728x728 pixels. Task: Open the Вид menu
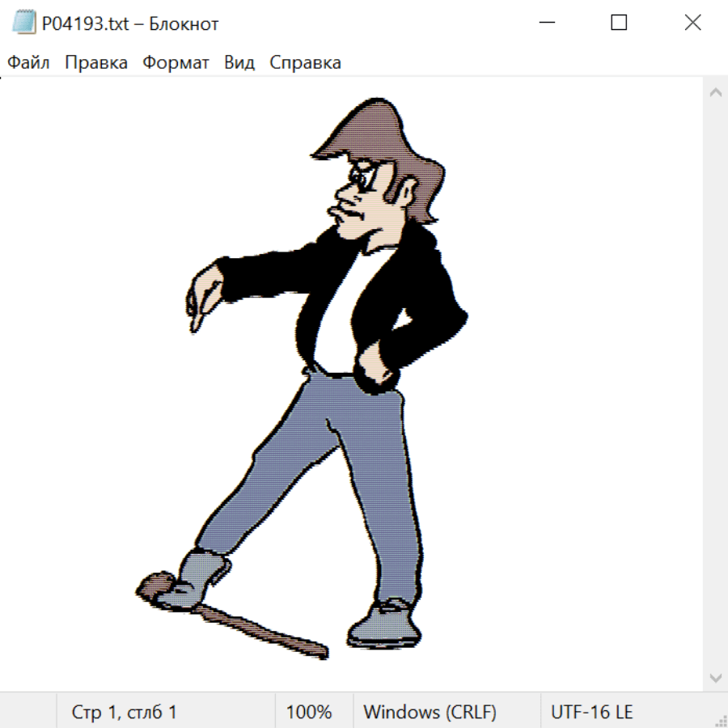(x=239, y=63)
